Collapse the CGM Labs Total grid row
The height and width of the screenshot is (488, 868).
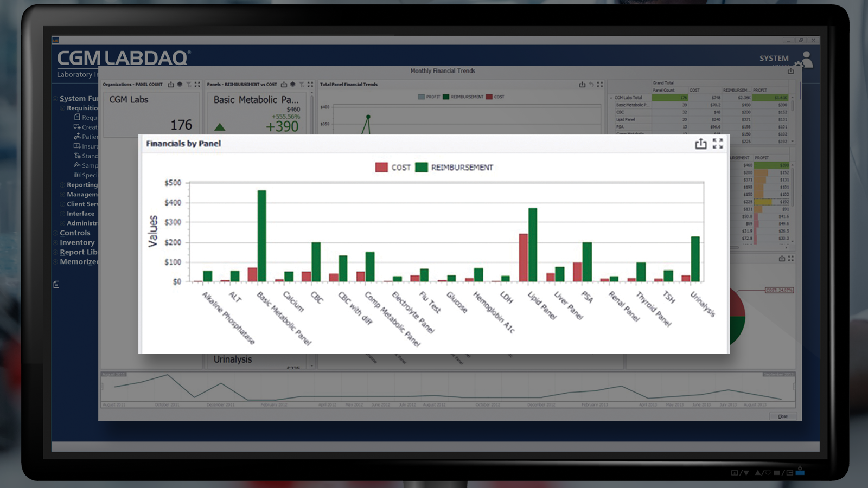tap(611, 98)
